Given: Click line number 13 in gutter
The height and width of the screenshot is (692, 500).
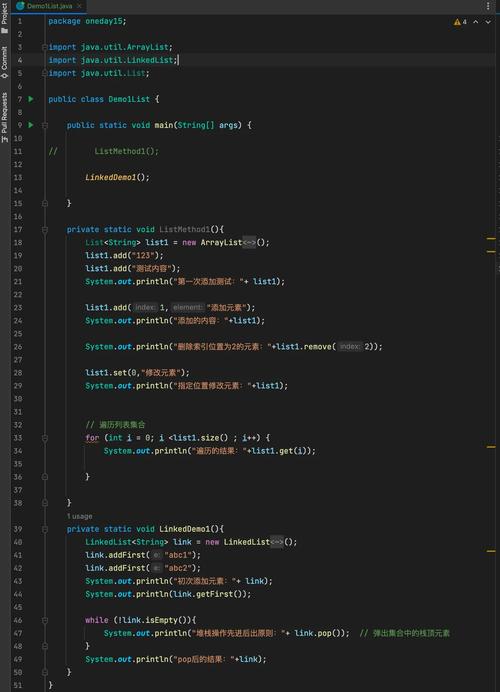Looking at the screenshot, I should (x=18, y=177).
